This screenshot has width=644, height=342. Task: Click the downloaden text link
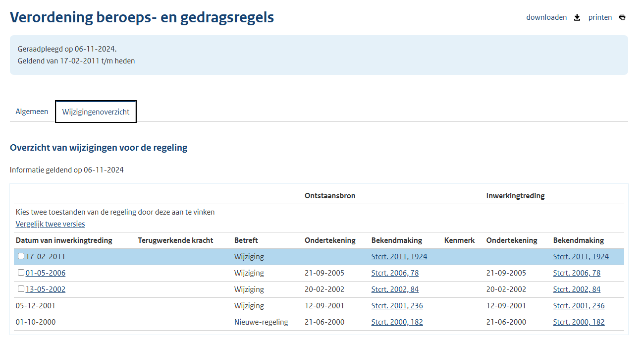coord(546,17)
